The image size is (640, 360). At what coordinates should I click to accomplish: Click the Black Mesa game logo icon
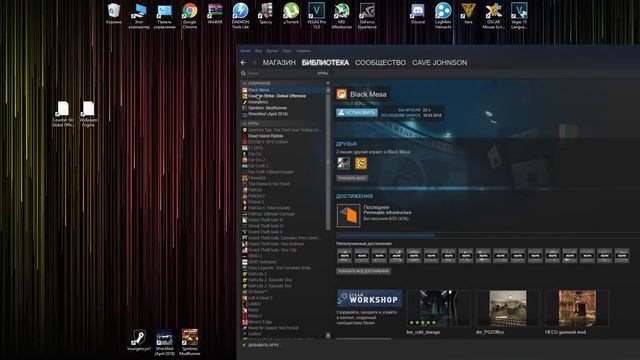click(342, 94)
